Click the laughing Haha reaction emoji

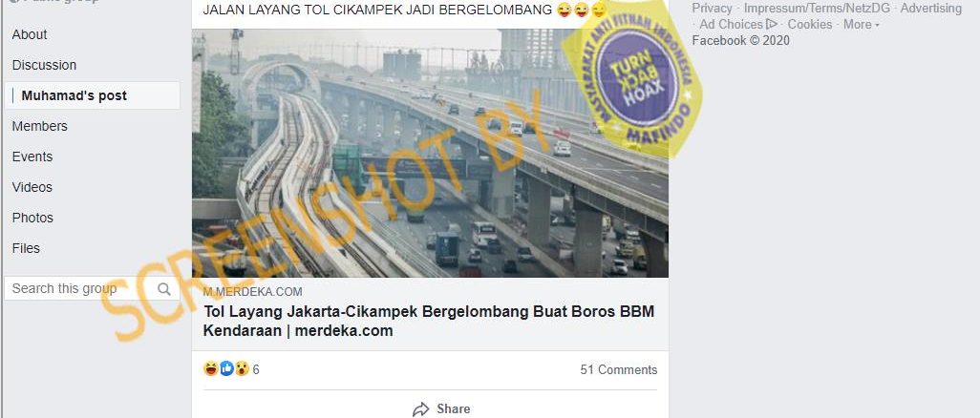[211, 368]
